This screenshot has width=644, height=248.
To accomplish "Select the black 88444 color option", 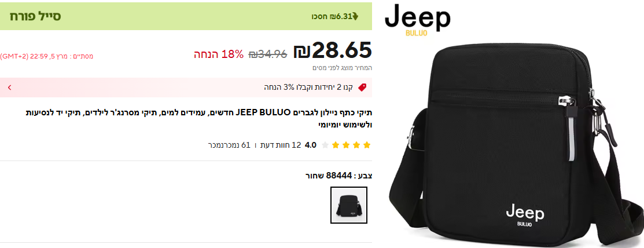I will [x=349, y=205].
